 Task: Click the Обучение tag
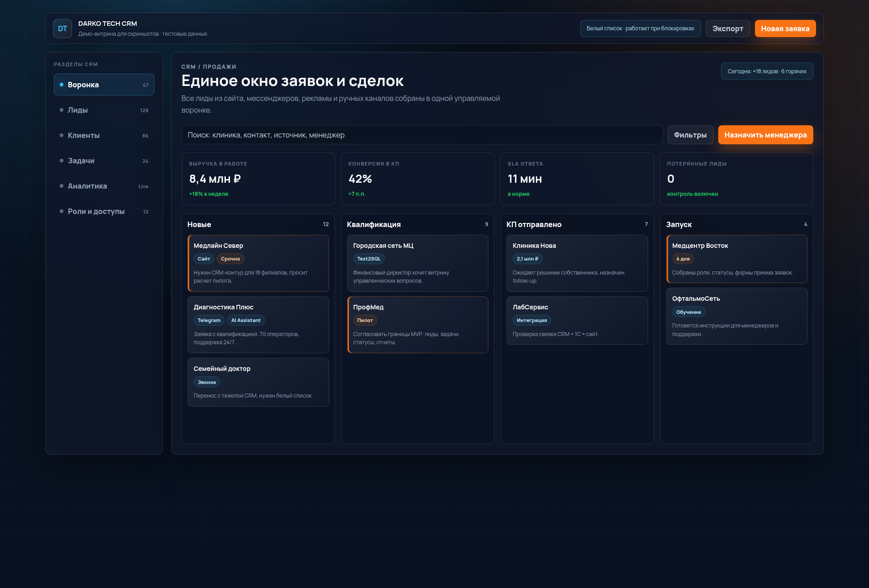click(x=688, y=312)
